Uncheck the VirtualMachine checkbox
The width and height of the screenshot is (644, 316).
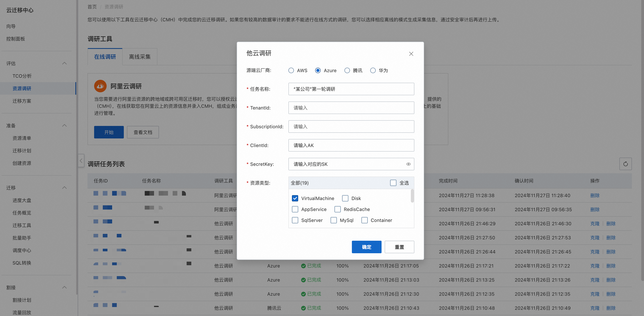point(295,198)
